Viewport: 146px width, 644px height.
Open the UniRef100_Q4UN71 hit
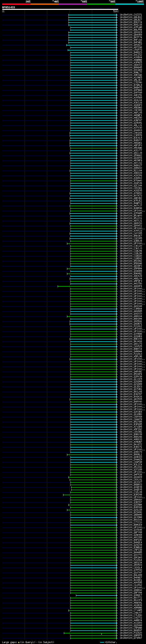[131, 324]
